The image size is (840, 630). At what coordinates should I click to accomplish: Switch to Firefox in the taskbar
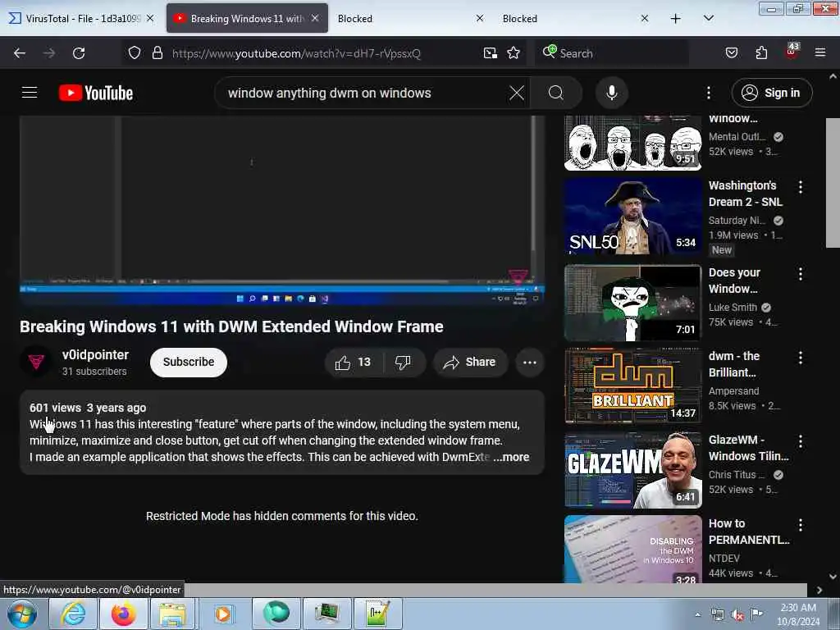click(x=123, y=614)
